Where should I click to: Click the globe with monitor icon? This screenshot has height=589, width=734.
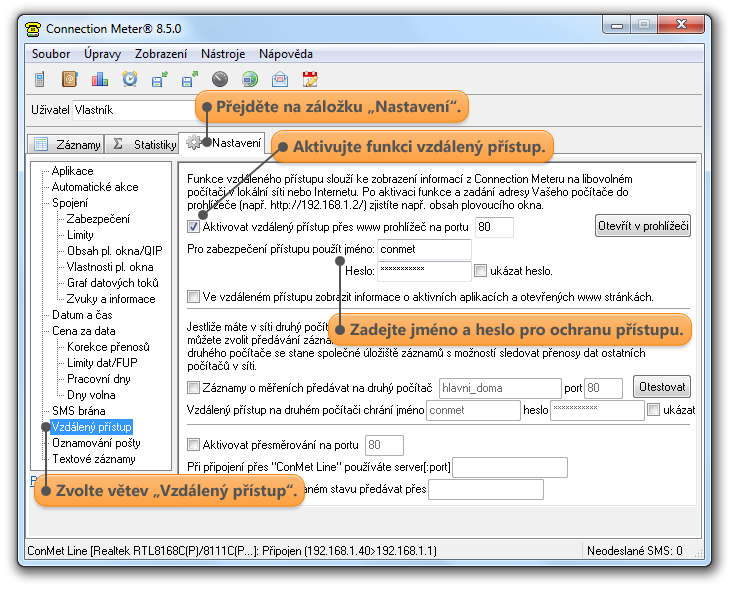coord(250,79)
